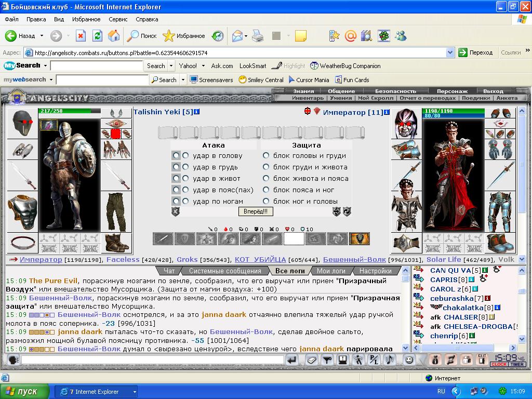Select the блок ног и головы radio
Viewport: 532px width, 399px height.
[266, 201]
